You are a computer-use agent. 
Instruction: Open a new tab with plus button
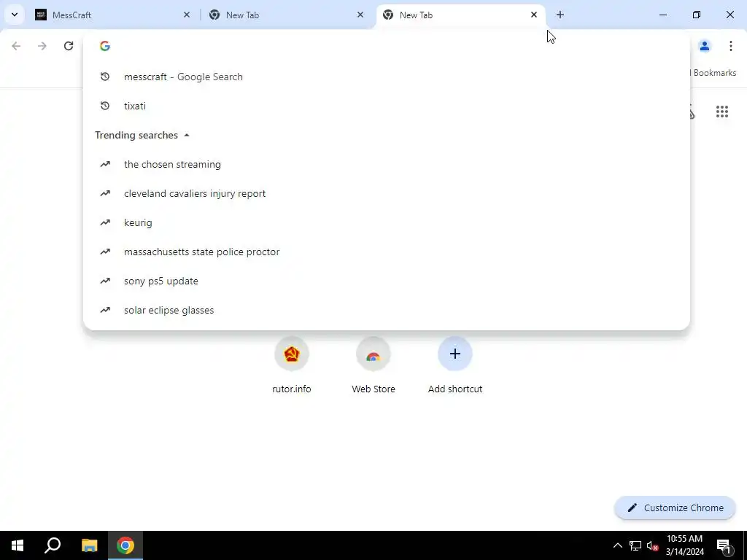click(x=560, y=15)
